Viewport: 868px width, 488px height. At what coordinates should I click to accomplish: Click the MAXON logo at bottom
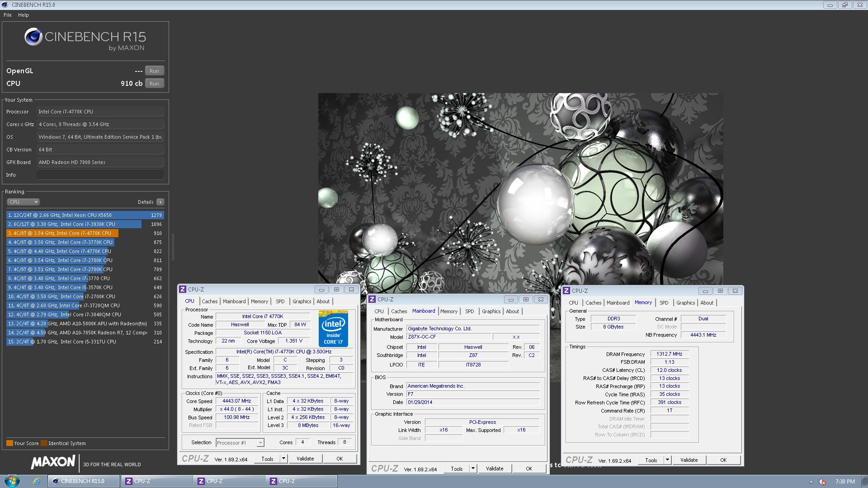53,462
